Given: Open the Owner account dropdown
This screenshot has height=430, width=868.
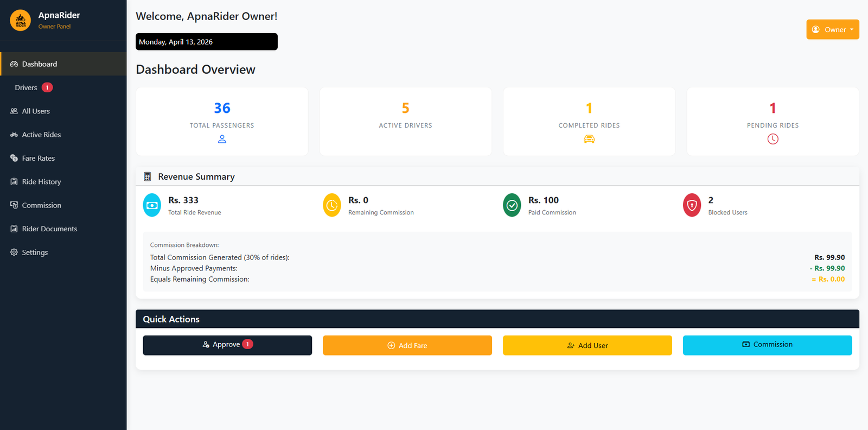Looking at the screenshot, I should tap(833, 30).
